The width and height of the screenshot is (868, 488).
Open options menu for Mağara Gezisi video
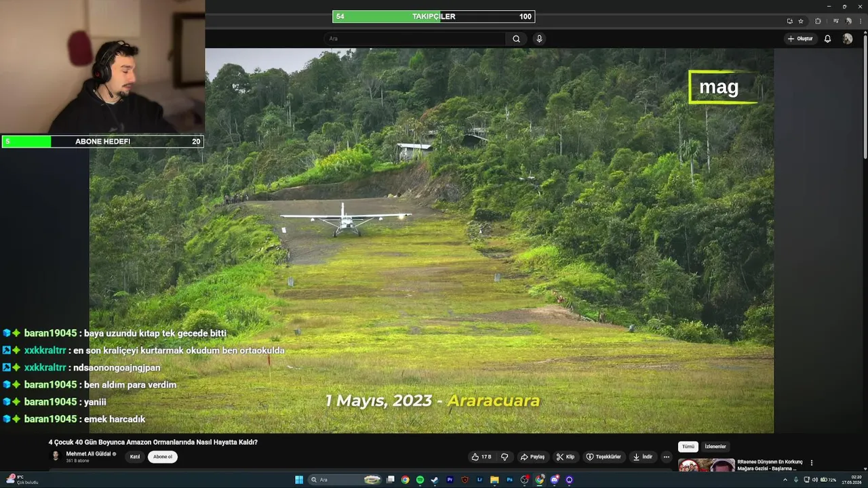[811, 463]
